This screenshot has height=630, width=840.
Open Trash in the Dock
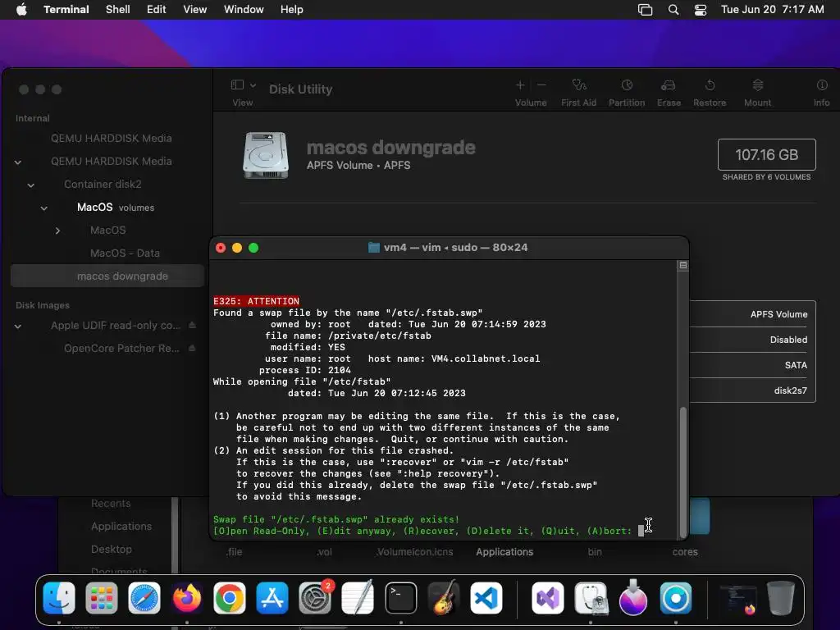click(780, 598)
